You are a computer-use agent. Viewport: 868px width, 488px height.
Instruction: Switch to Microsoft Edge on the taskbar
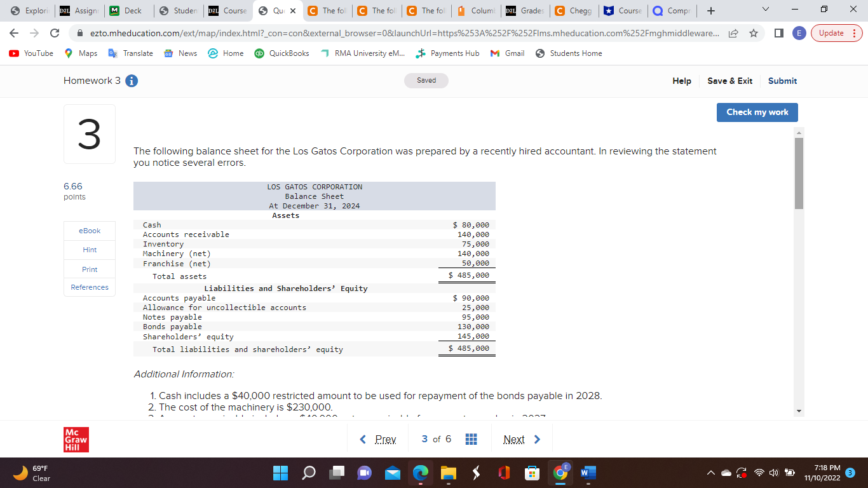click(421, 473)
